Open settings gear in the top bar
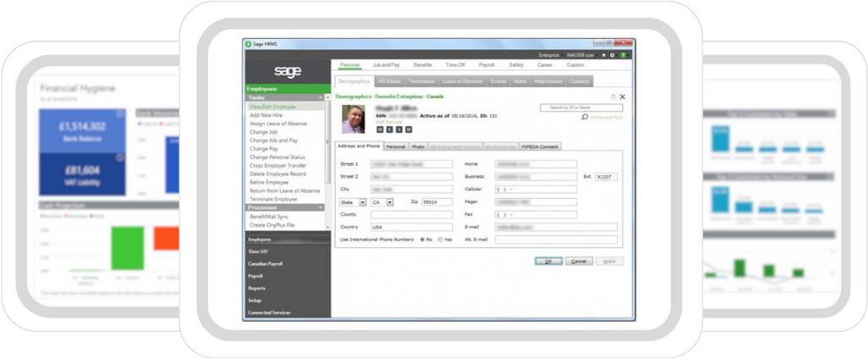868x359 pixels. 612,55
